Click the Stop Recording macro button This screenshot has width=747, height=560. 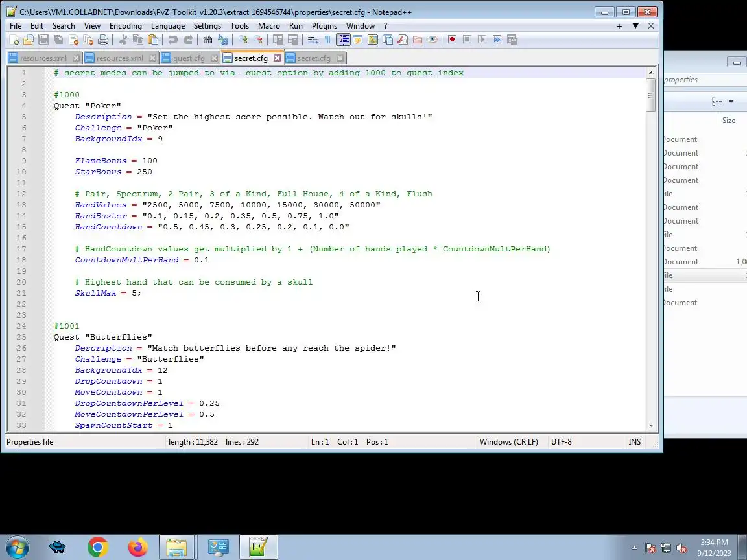468,40
